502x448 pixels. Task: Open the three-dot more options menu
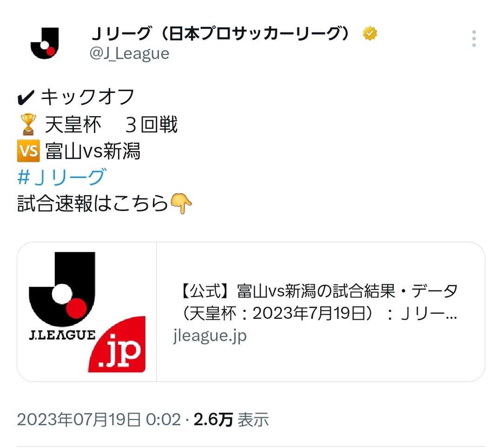[x=474, y=39]
